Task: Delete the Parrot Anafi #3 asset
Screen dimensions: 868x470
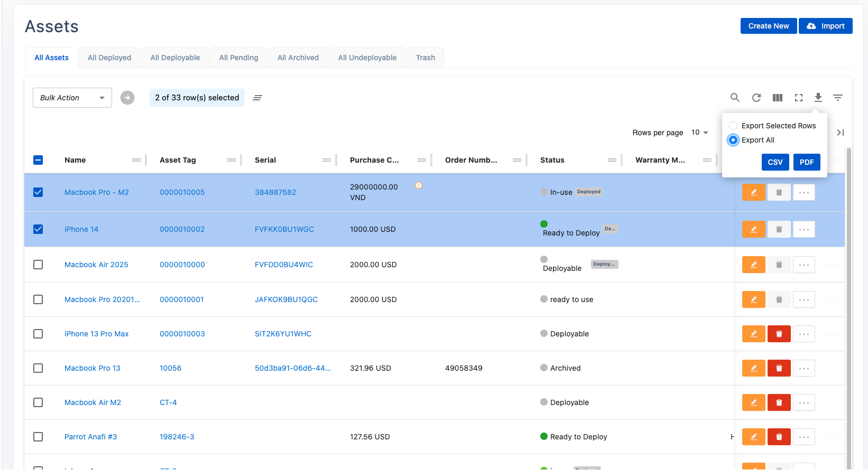Action: pyautogui.click(x=779, y=437)
